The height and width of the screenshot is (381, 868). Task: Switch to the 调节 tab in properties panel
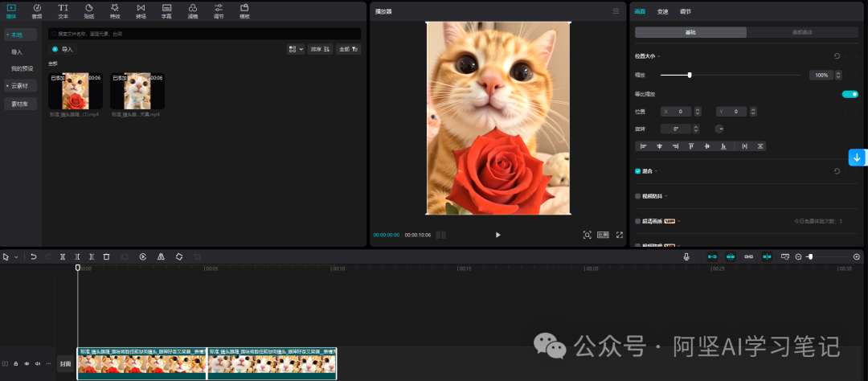click(686, 11)
